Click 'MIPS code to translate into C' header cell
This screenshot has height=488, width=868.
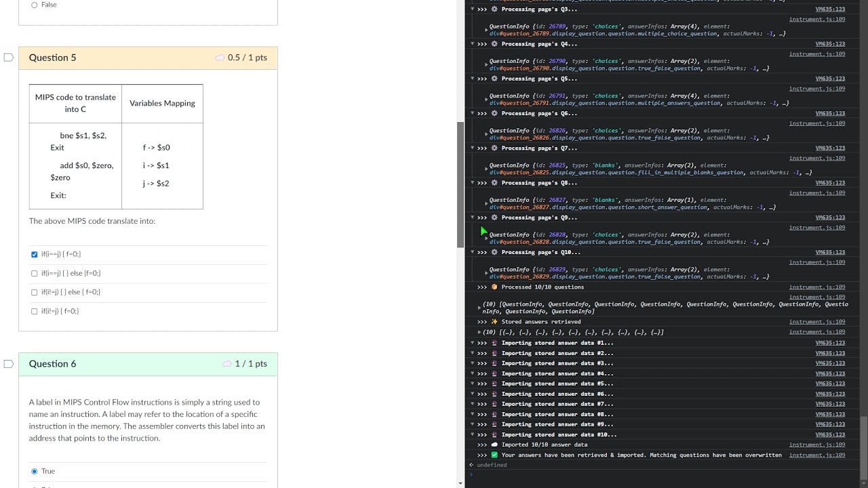(75, 103)
